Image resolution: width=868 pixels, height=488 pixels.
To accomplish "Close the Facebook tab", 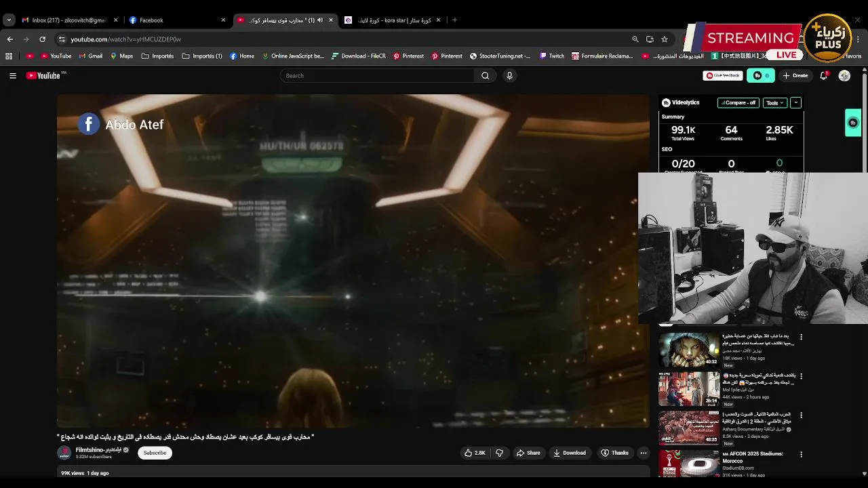I will (223, 20).
